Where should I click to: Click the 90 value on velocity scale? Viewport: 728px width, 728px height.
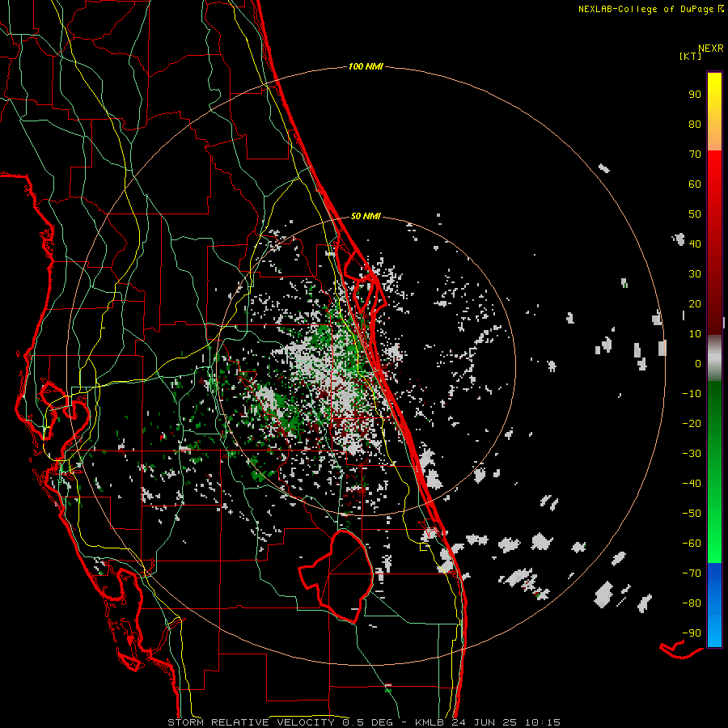tap(695, 95)
